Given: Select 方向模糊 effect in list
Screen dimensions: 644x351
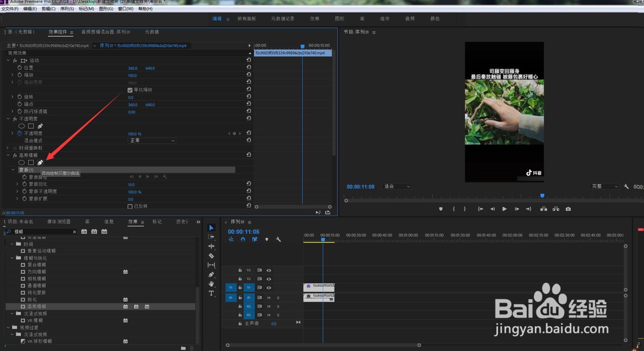Looking at the screenshot, I should point(37,272).
